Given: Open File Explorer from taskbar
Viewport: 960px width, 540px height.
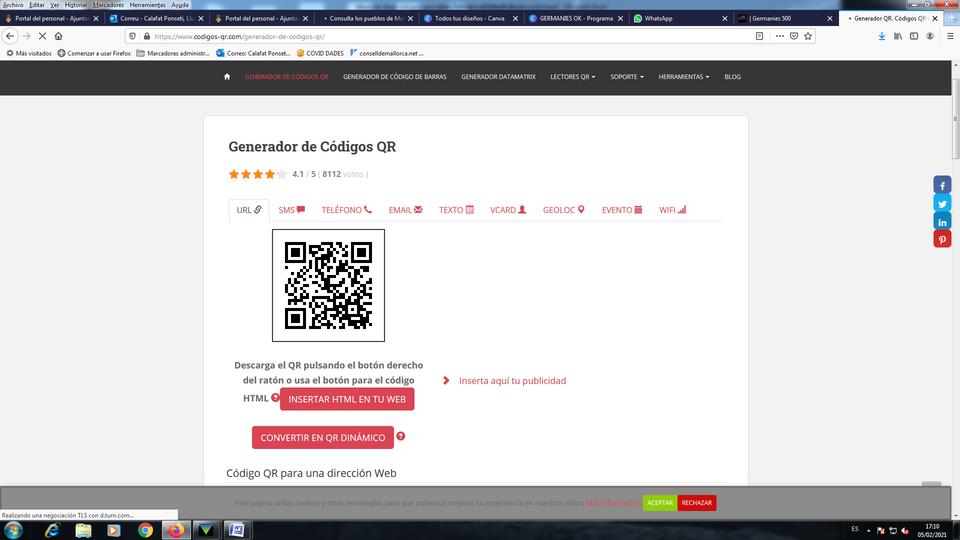Looking at the screenshot, I should click(x=83, y=530).
